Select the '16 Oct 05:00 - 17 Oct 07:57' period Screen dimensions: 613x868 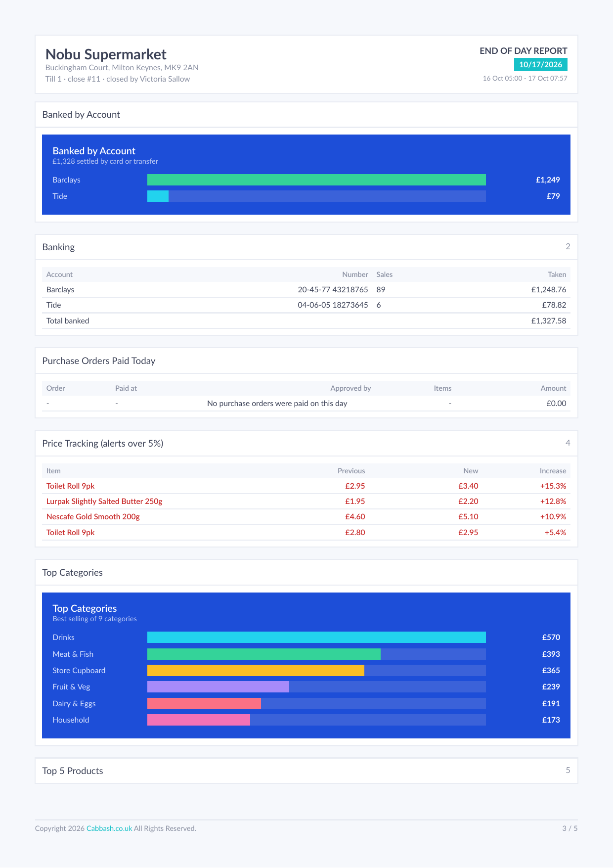tap(525, 79)
